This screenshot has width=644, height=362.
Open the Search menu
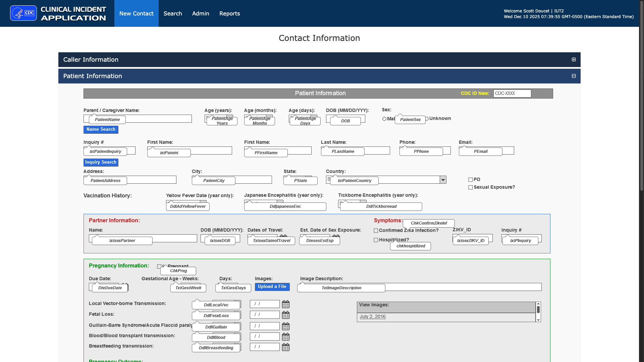[x=173, y=13]
